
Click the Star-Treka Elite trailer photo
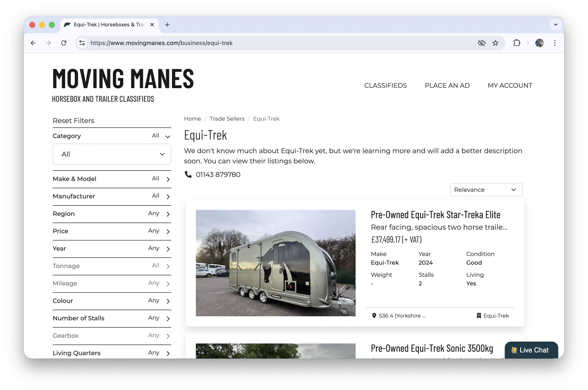coord(276,263)
